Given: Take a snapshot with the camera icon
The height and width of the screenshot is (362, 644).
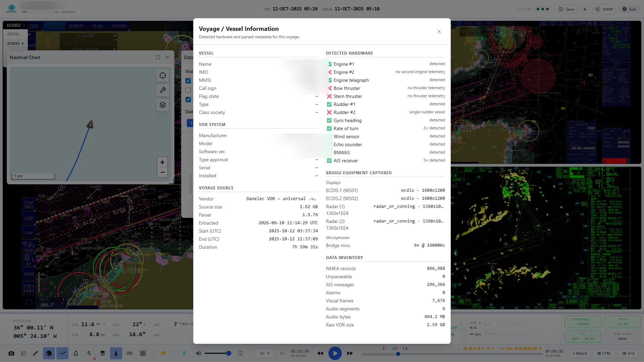Looking at the screenshot, I should [x=11, y=353].
